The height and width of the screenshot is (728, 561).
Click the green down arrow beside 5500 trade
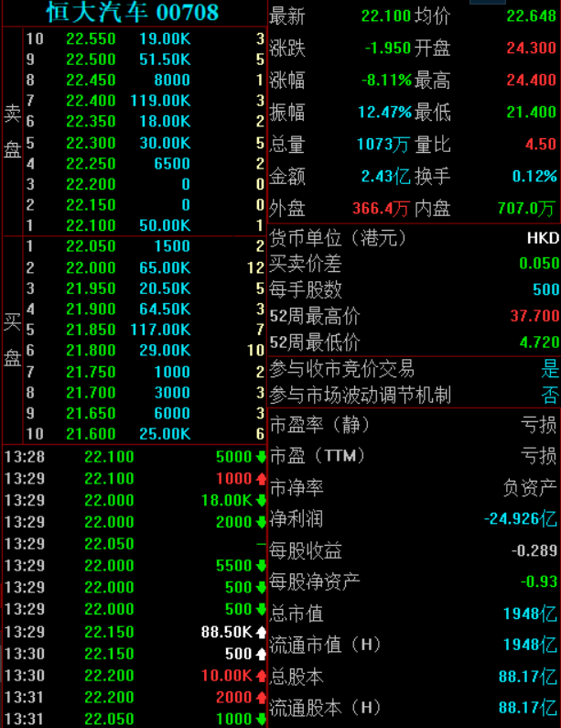point(260,566)
